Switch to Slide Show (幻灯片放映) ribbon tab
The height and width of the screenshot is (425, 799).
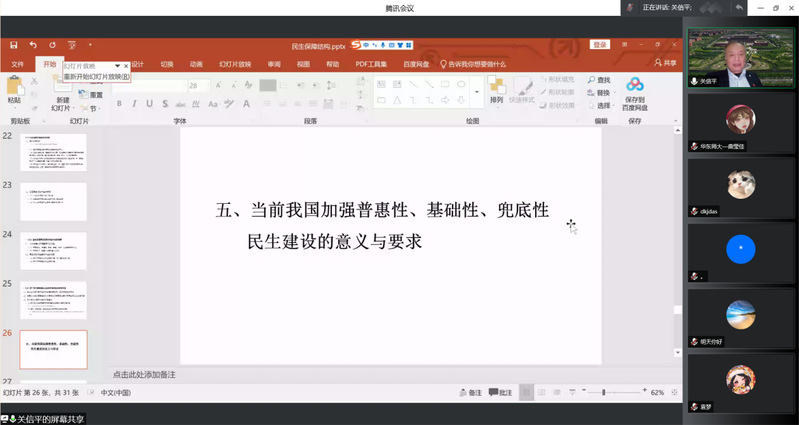(x=235, y=64)
